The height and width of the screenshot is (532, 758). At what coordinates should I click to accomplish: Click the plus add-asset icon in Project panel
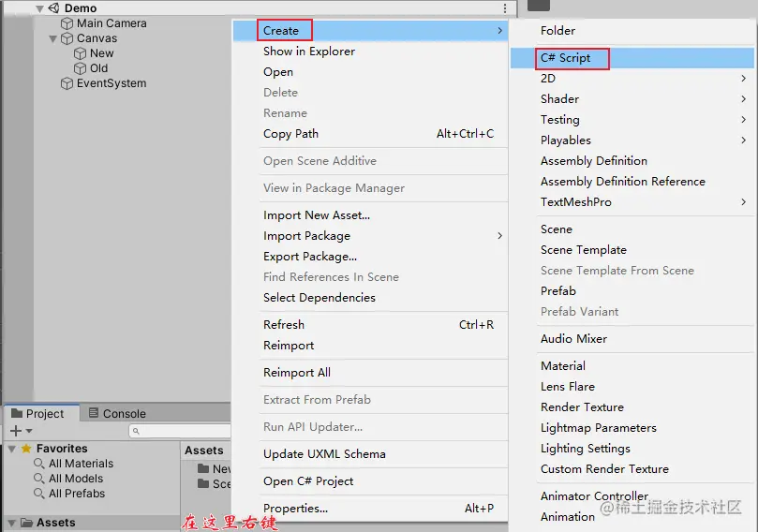pos(16,430)
